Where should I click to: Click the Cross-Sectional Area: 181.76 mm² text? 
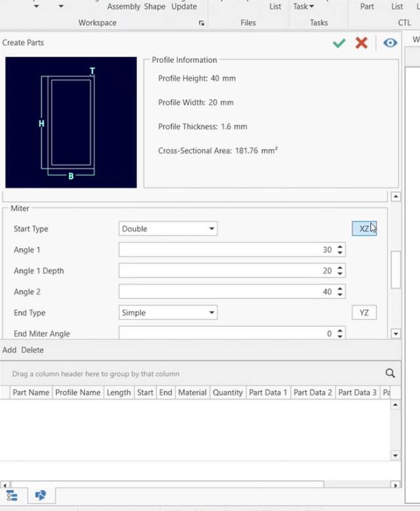pos(218,151)
